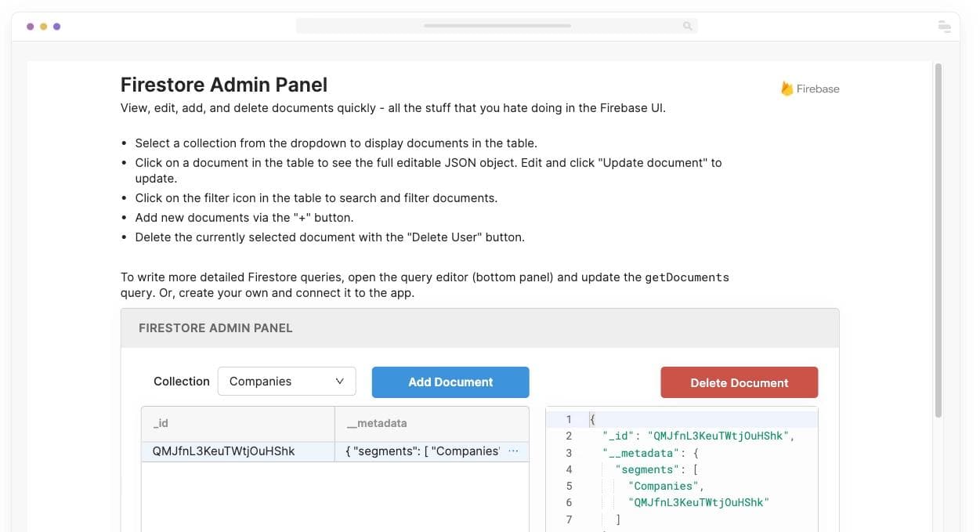Click the browser address bar
The height and width of the screenshot is (532, 980).
(497, 26)
